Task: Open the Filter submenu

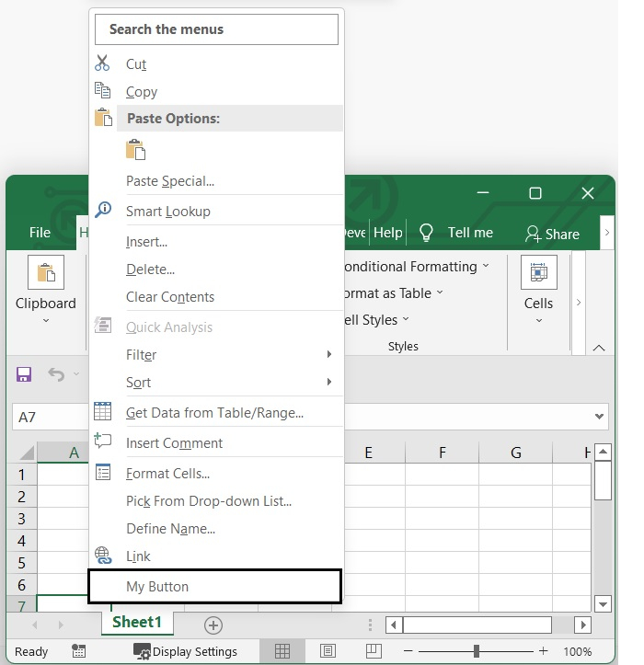Action: [216, 354]
